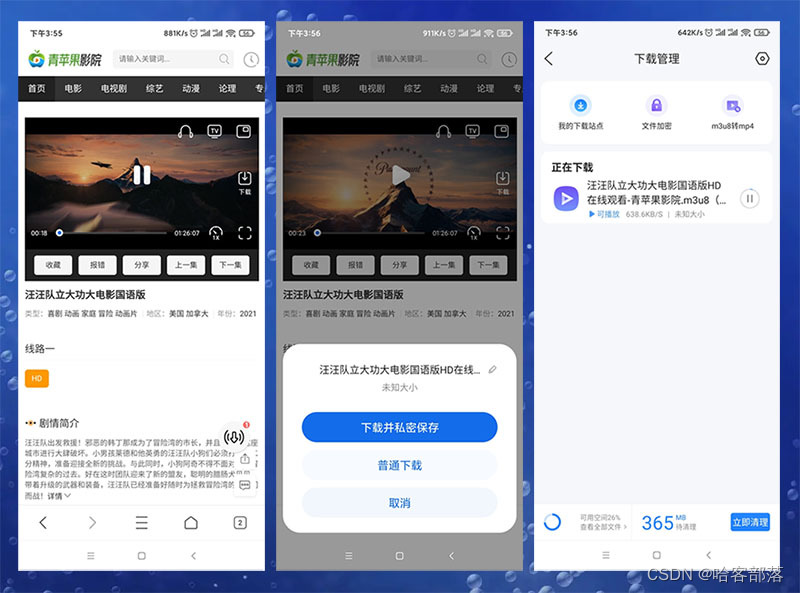Focus the keyword search field in left phone

pyautogui.click(x=173, y=59)
